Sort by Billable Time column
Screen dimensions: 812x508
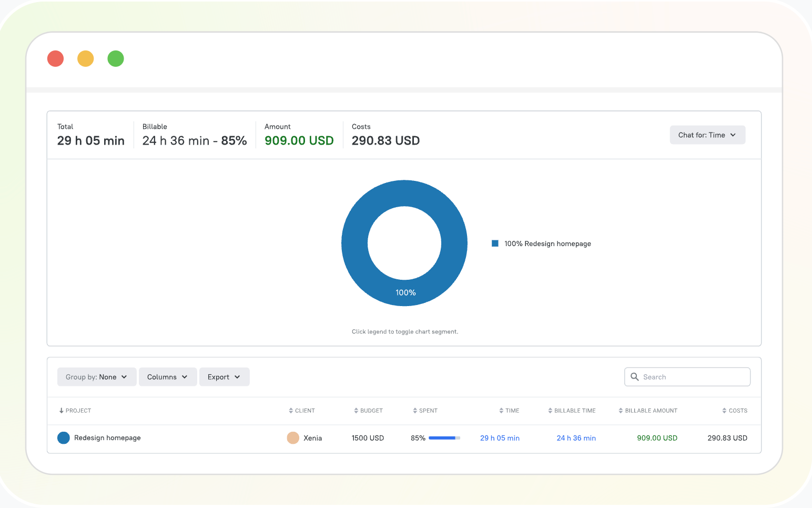[572, 411]
